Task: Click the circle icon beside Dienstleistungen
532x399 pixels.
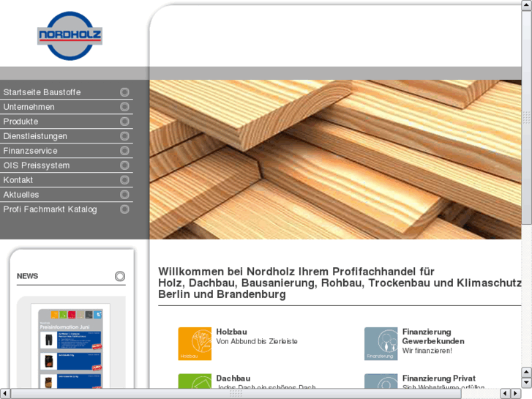Action: click(124, 136)
